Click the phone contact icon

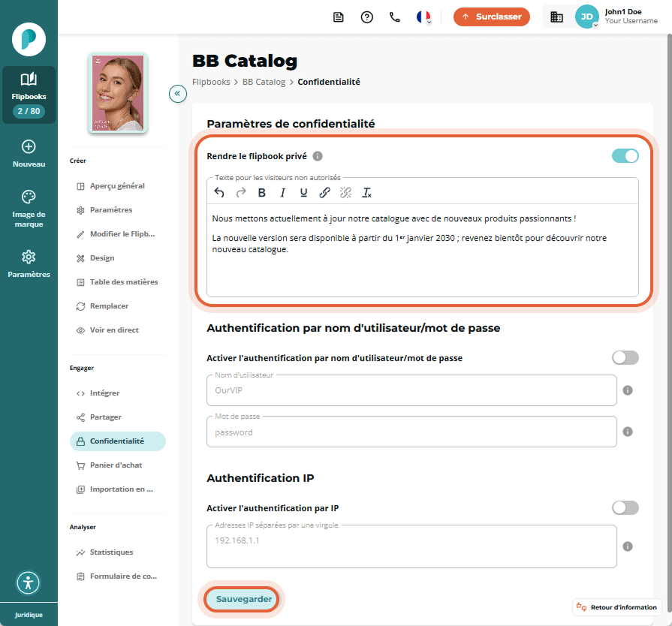tap(395, 17)
